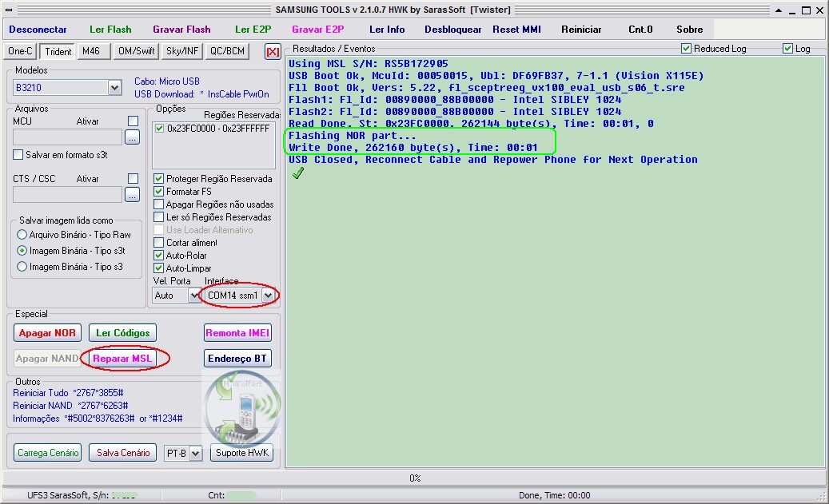
Task: Click the MCU file browse button
Action: coord(132,137)
